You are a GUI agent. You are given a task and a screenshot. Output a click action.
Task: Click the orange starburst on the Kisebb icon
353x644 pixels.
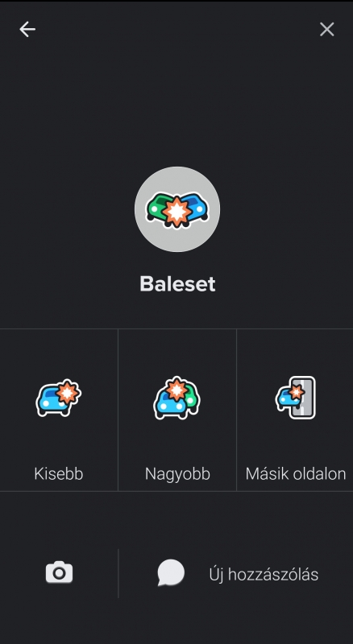click(x=68, y=392)
